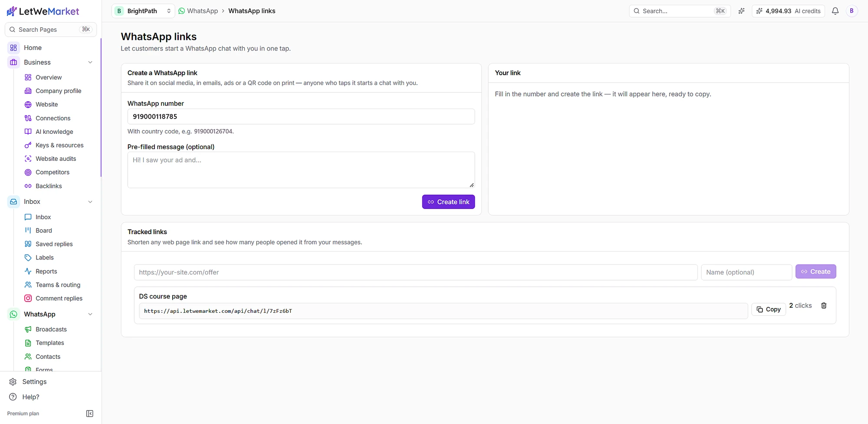Click the Broadcasts megaphone icon
The image size is (868, 424).
pos(28,329)
